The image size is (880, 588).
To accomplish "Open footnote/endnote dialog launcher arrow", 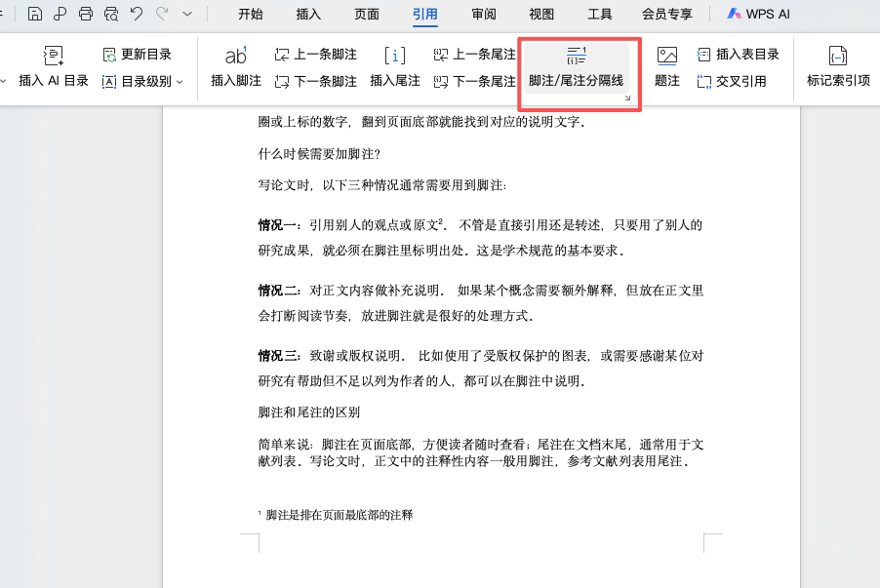I will click(627, 98).
